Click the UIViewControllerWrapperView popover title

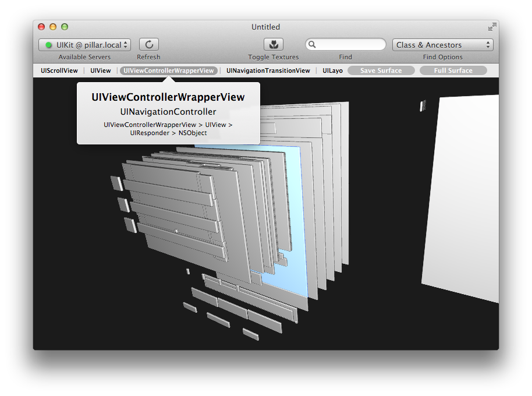168,97
